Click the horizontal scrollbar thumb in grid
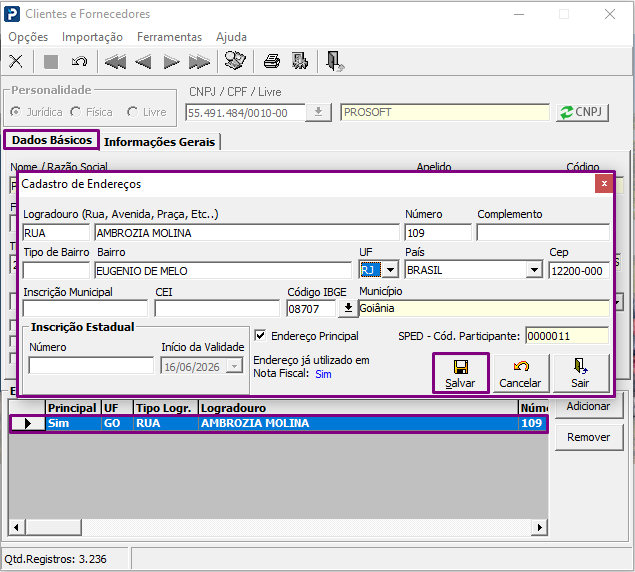 point(54,527)
